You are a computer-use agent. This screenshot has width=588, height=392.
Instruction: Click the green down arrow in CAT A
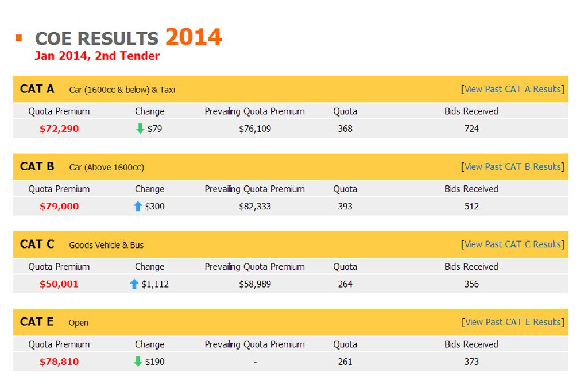point(140,129)
